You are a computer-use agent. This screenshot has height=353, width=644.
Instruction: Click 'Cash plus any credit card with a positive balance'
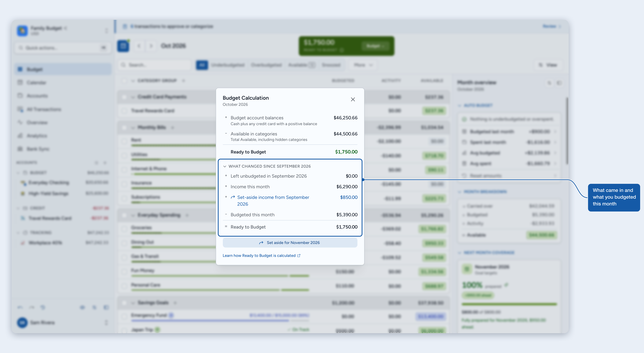coord(274,124)
